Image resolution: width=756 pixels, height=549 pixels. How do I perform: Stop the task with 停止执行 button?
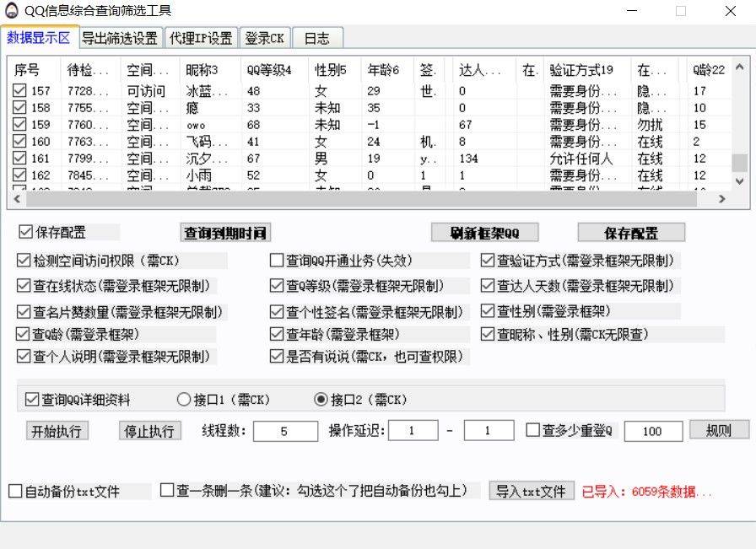[149, 431]
